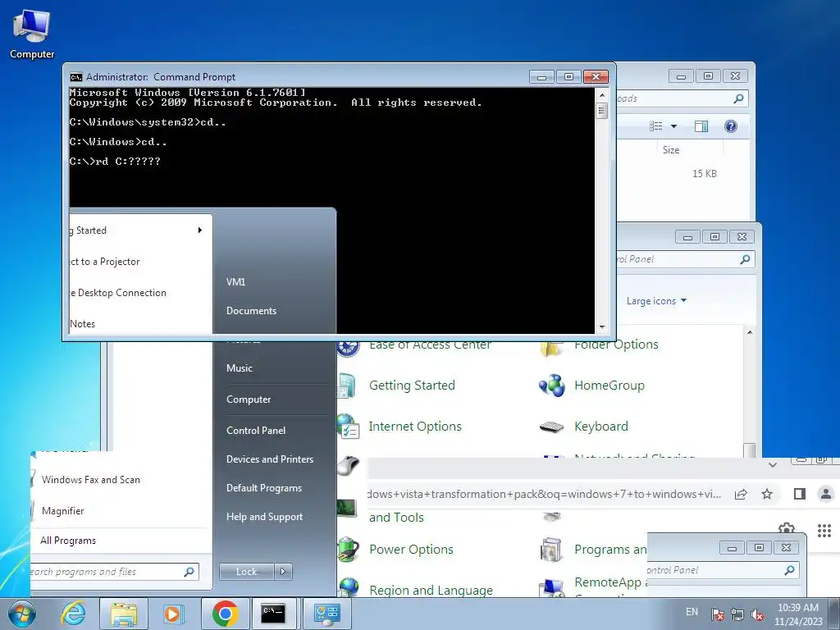Open the Google apps grid icon
840x630 pixels.
point(824,531)
